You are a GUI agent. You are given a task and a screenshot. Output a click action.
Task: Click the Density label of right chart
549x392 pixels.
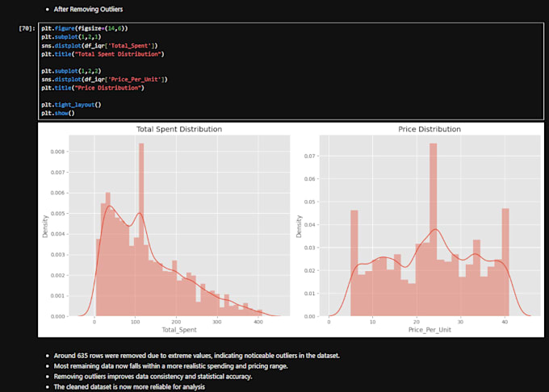(299, 227)
